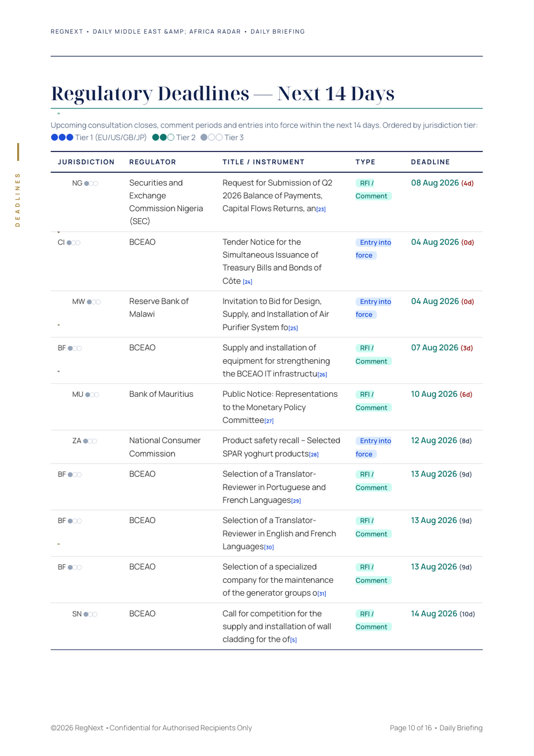534x756 pixels.
Task: Click 'RFI / Comment' badge in the MU row
Action: [373, 401]
